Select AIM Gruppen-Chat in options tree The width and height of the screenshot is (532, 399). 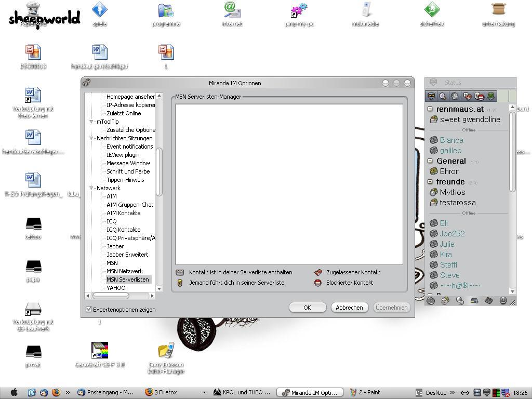(x=130, y=205)
